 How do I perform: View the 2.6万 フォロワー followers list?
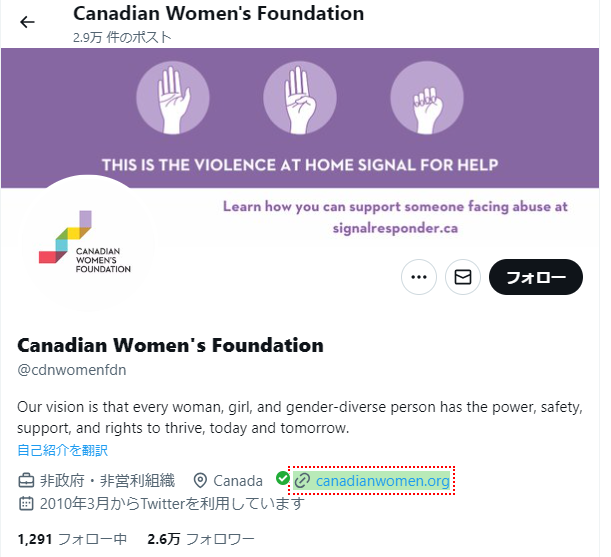tap(201, 539)
